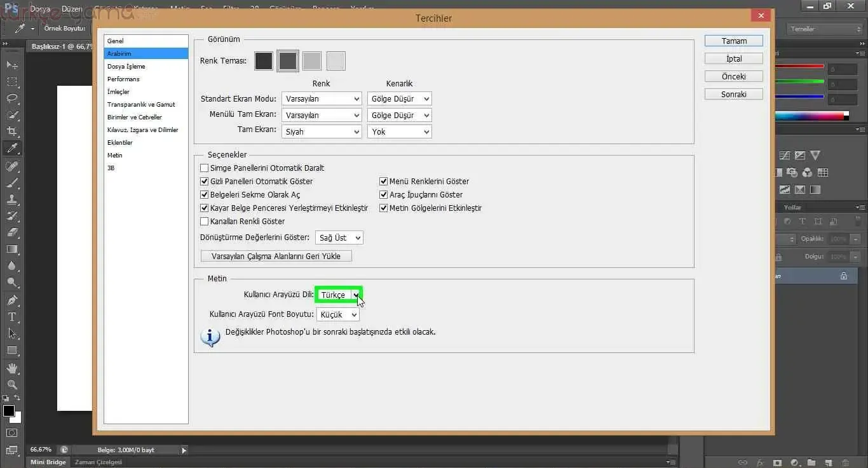This screenshot has width=868, height=468.
Task: Switch to the Performans preferences category
Action: click(123, 79)
